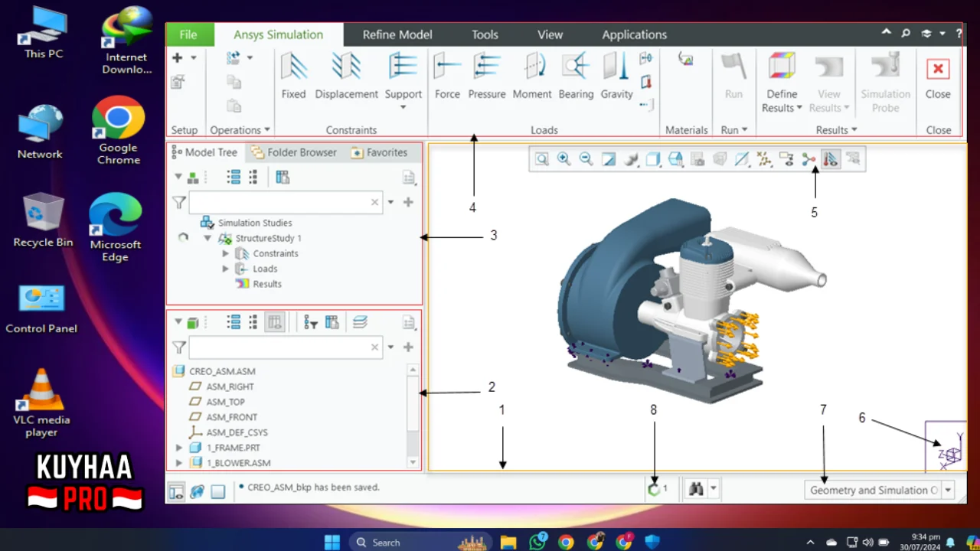Click the Layers icon in lower tree toolbar

tap(360, 323)
